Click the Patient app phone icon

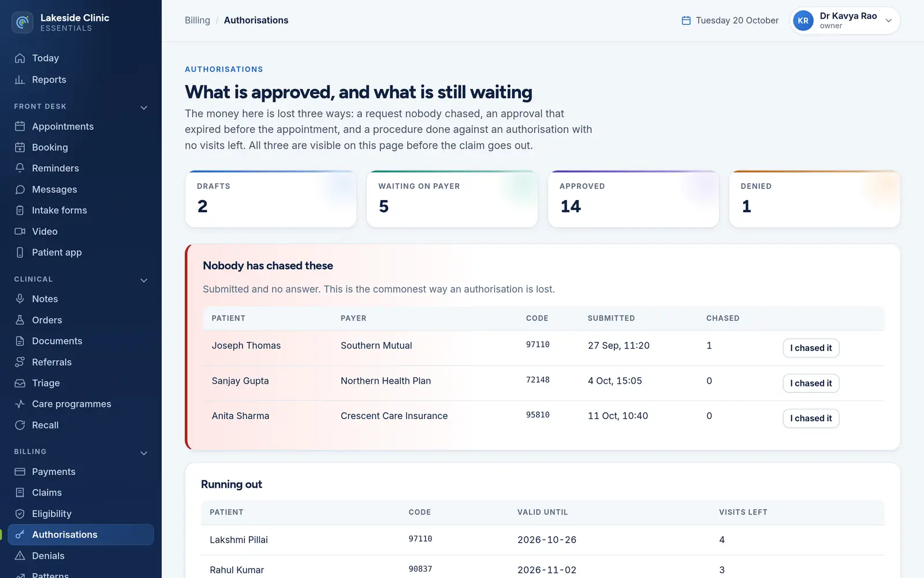pyautogui.click(x=20, y=253)
